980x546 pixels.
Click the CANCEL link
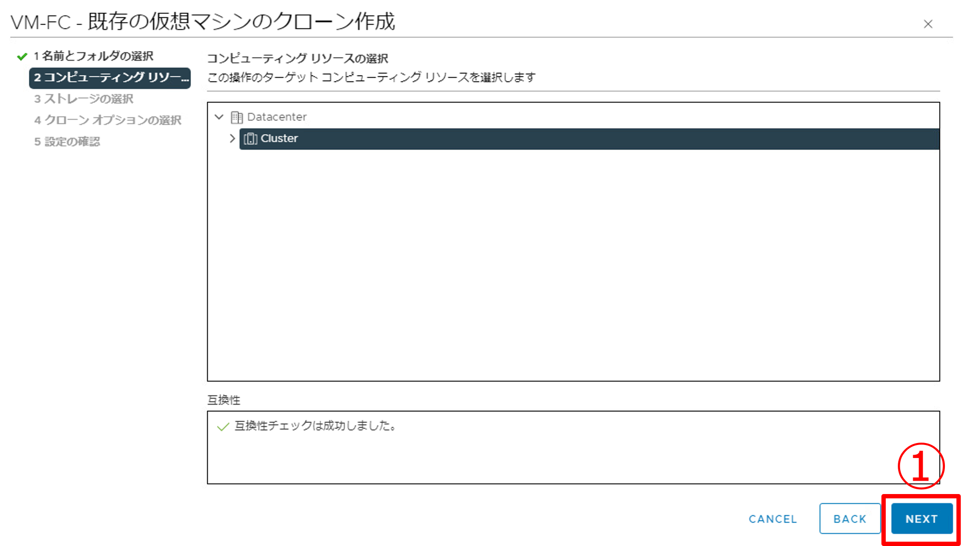tap(772, 519)
